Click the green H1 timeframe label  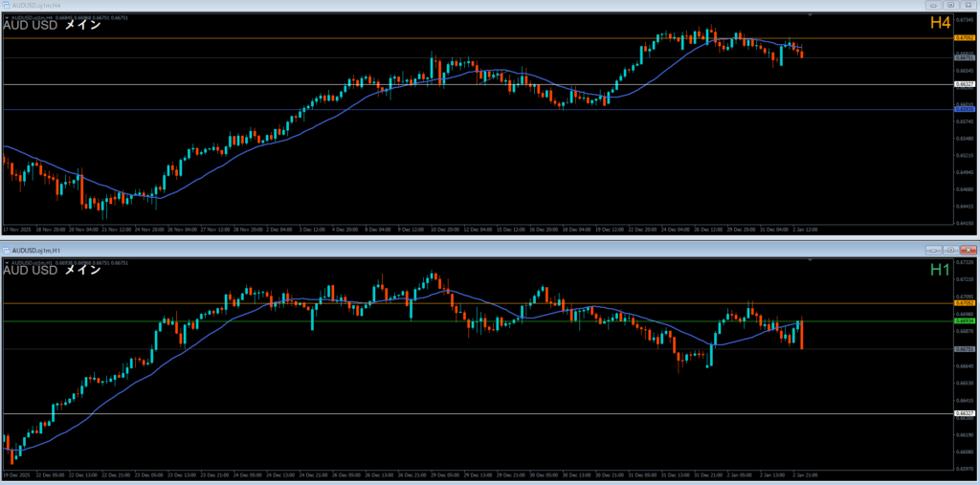939,270
